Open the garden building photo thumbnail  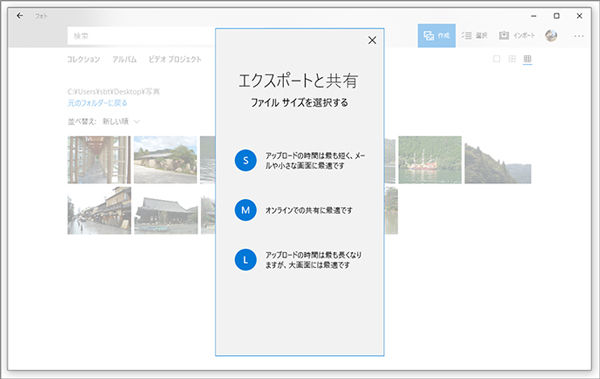pos(165,160)
